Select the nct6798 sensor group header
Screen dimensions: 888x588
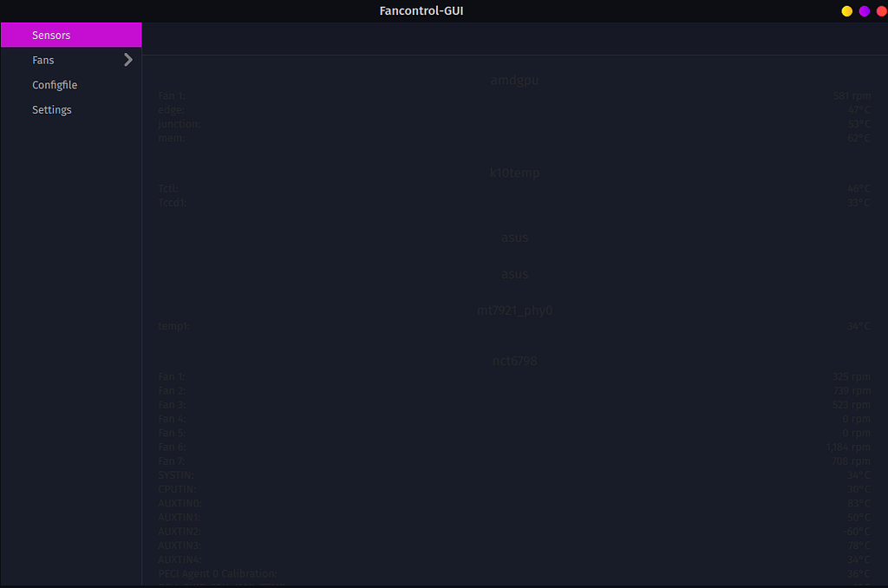(515, 361)
